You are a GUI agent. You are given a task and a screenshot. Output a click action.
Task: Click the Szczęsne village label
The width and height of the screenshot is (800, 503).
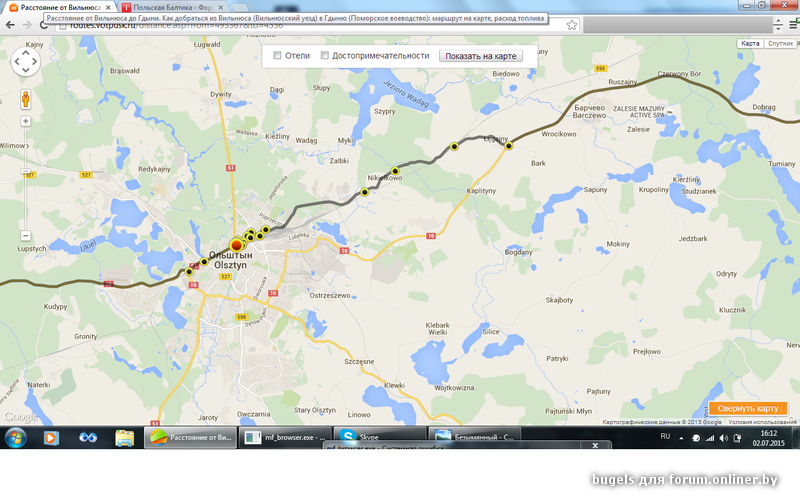coord(359,361)
